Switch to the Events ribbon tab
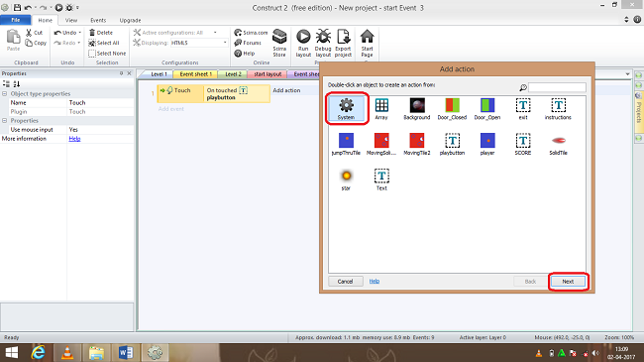 pos(98,20)
